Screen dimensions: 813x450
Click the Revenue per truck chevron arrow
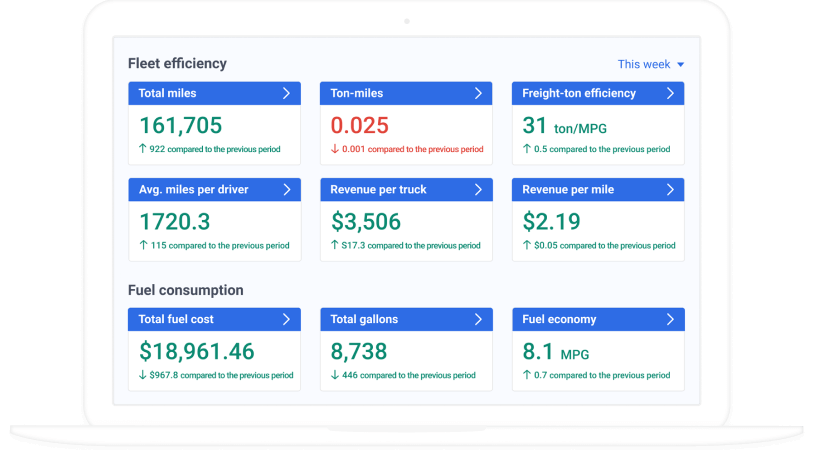tap(478, 189)
